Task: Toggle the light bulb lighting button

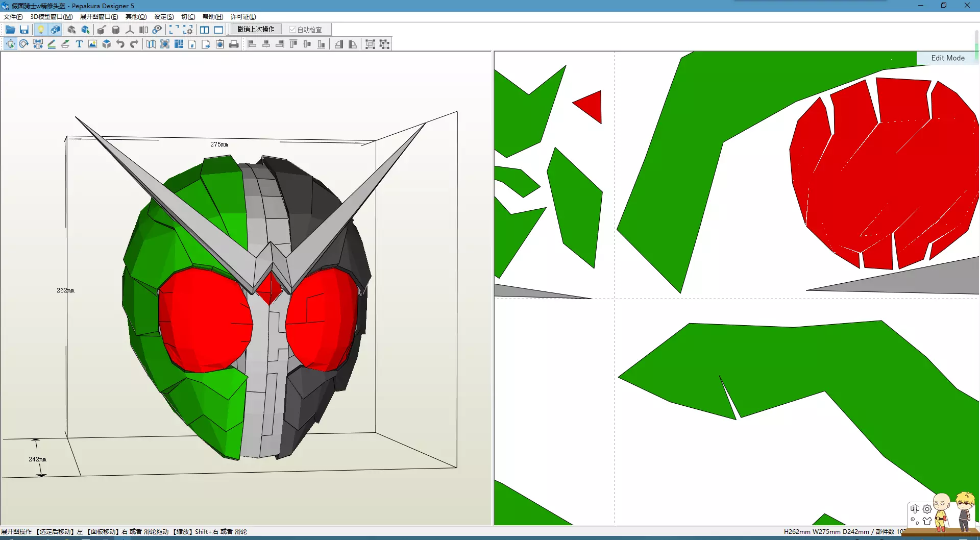Action: (x=41, y=30)
